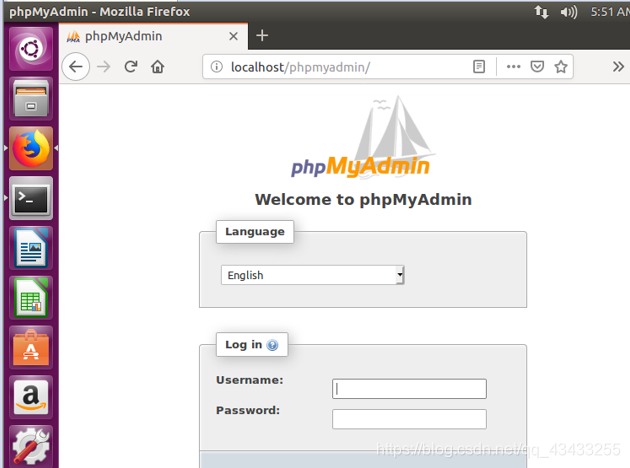630x468 pixels.
Task: Open the network indicator in the top bar
Action: 541,12
